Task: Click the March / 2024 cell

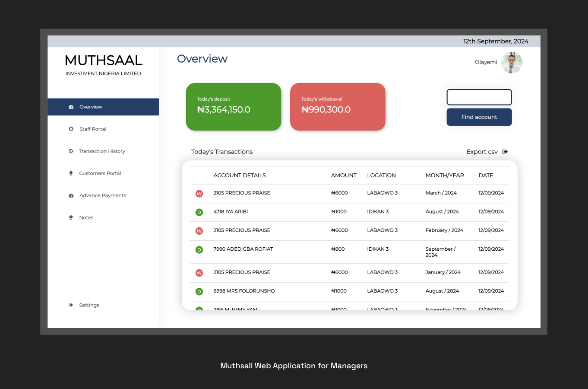Action: [x=441, y=193]
